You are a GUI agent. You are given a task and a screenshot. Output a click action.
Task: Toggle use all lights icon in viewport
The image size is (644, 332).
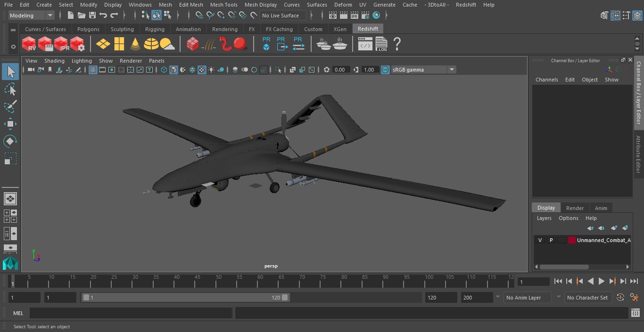coord(211,70)
